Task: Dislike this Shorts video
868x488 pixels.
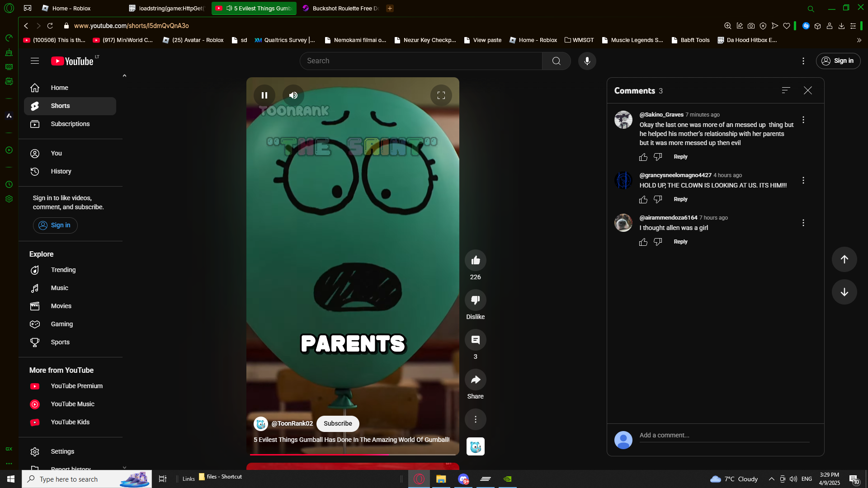Action: click(x=476, y=300)
